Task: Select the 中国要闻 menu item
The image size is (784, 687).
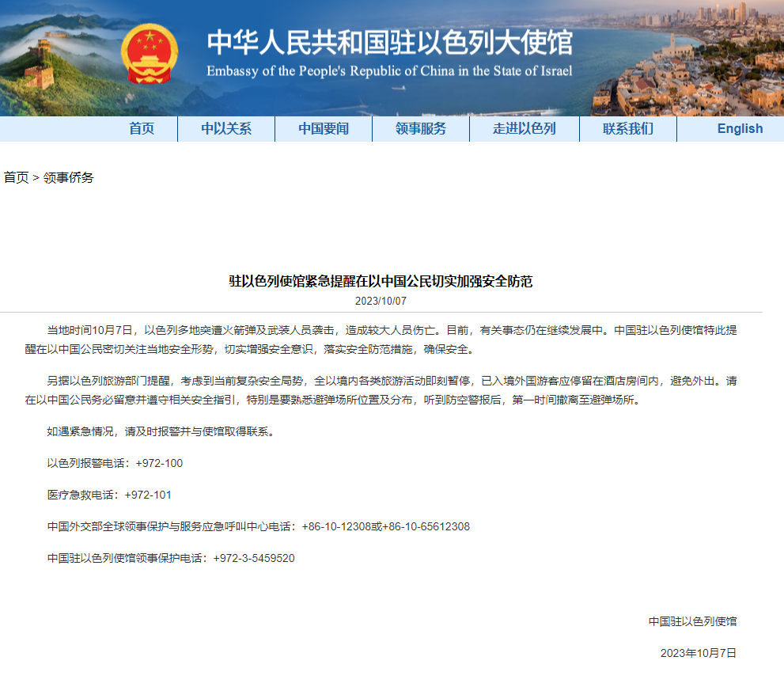Action: coord(323,129)
